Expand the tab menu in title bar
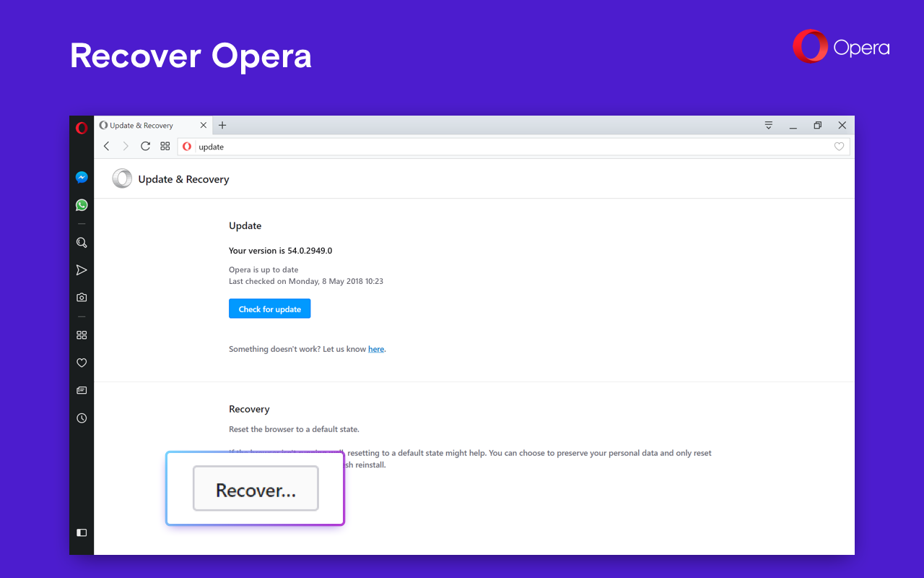 pyautogui.click(x=769, y=126)
